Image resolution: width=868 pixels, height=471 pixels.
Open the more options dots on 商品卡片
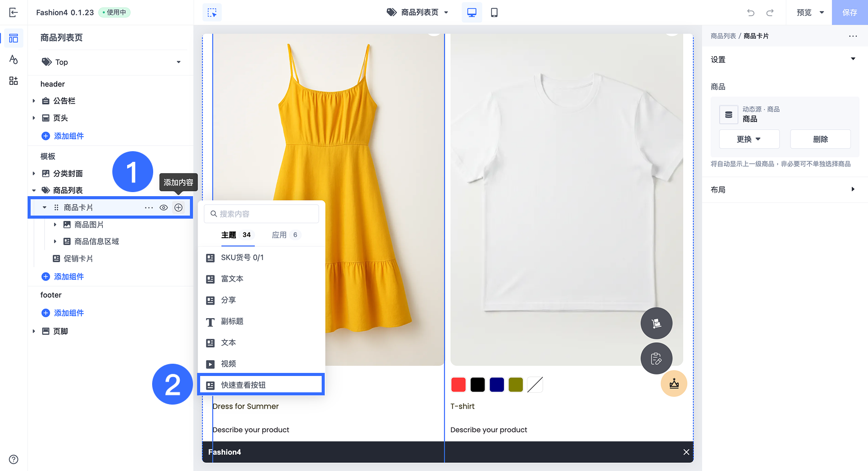tap(149, 207)
